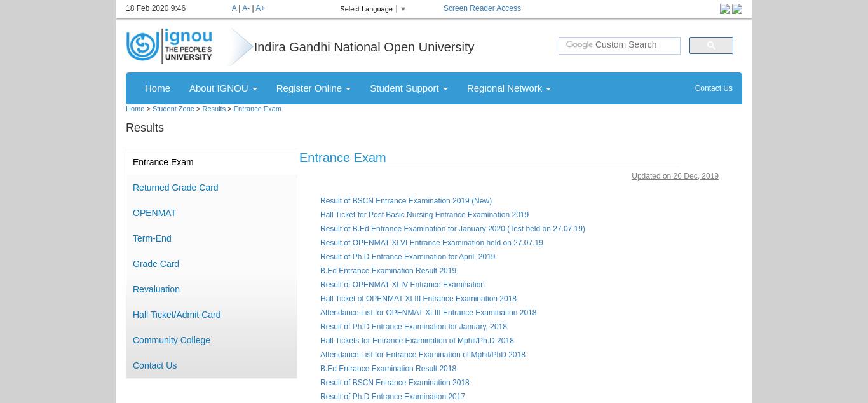Increase font size with 'A+'
The width and height of the screenshot is (868, 403).
click(x=260, y=8)
